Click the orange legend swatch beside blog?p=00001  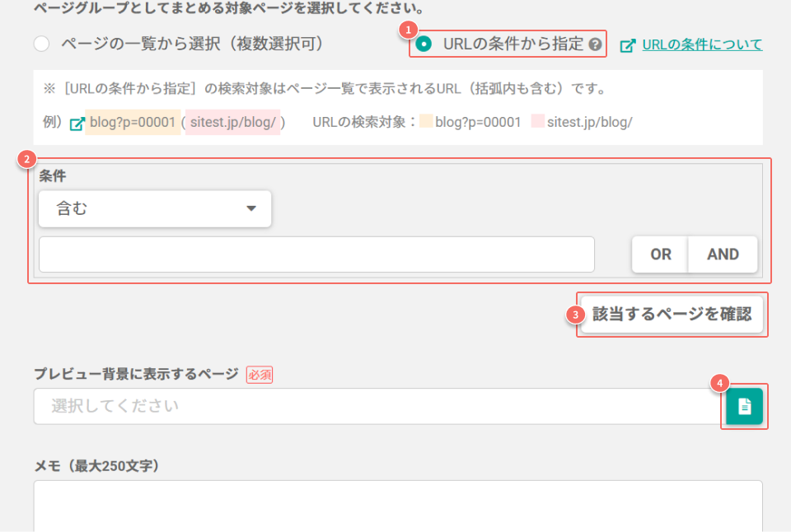(426, 121)
